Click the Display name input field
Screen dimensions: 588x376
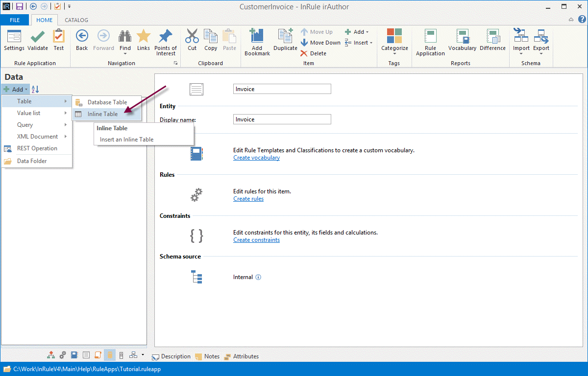pyautogui.click(x=282, y=119)
